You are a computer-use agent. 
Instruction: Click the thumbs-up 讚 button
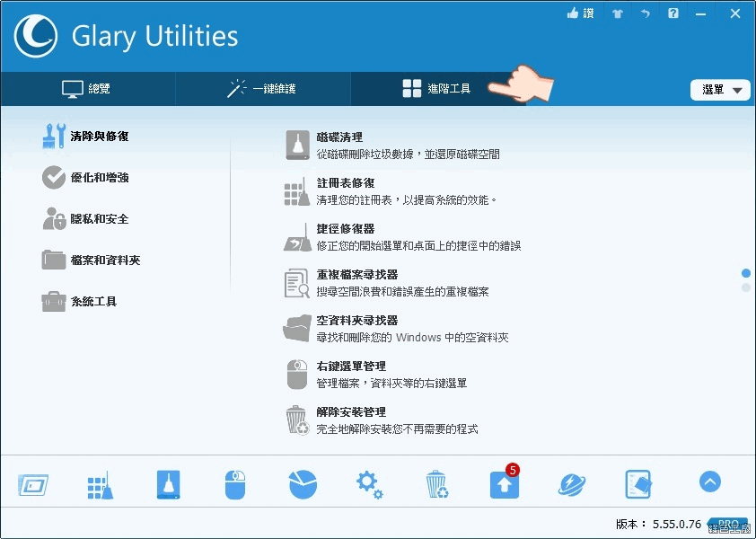pyautogui.click(x=581, y=13)
